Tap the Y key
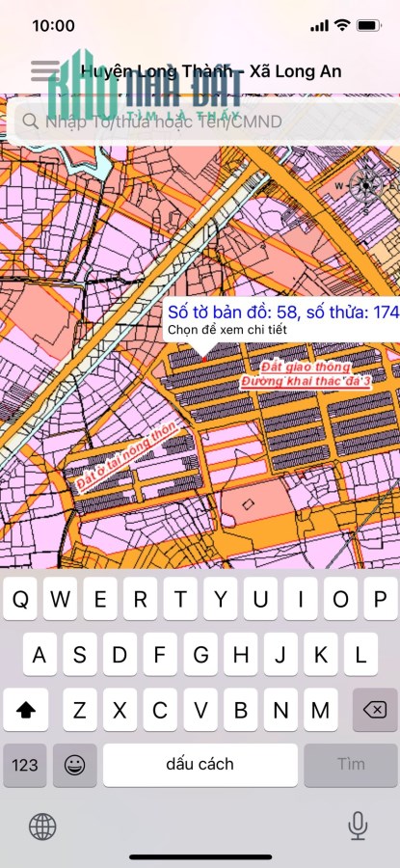The image size is (400, 868). point(220,599)
